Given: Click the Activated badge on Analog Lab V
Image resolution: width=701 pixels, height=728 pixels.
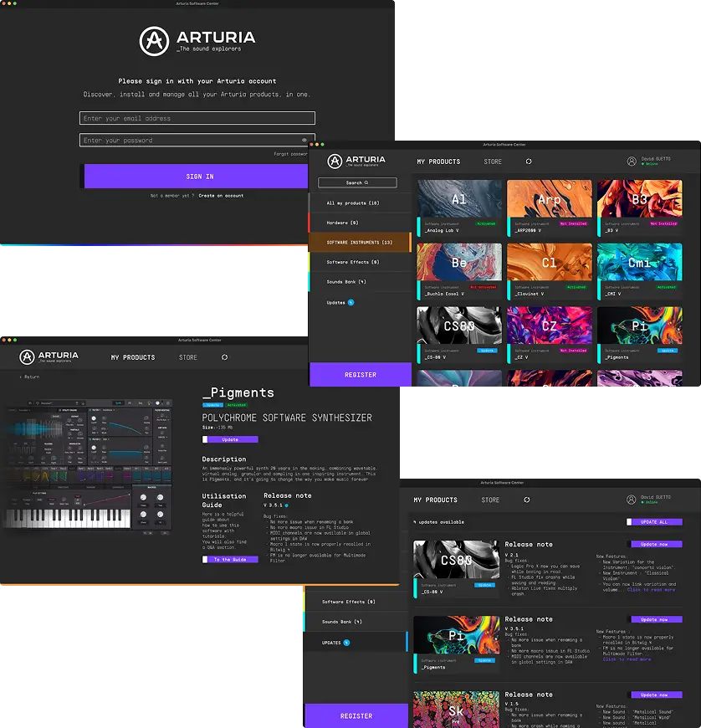Looking at the screenshot, I should 486,223.
